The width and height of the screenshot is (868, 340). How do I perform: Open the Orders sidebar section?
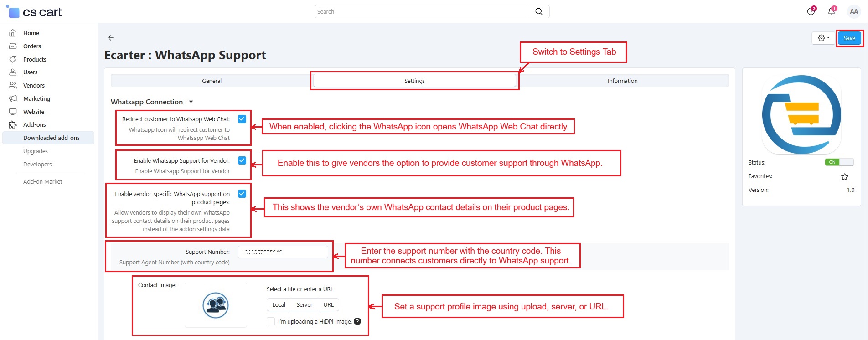(x=32, y=46)
